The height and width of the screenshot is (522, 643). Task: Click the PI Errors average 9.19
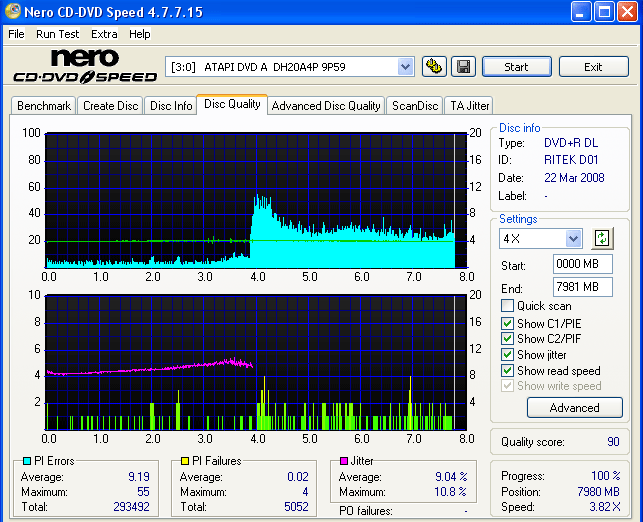(x=139, y=476)
